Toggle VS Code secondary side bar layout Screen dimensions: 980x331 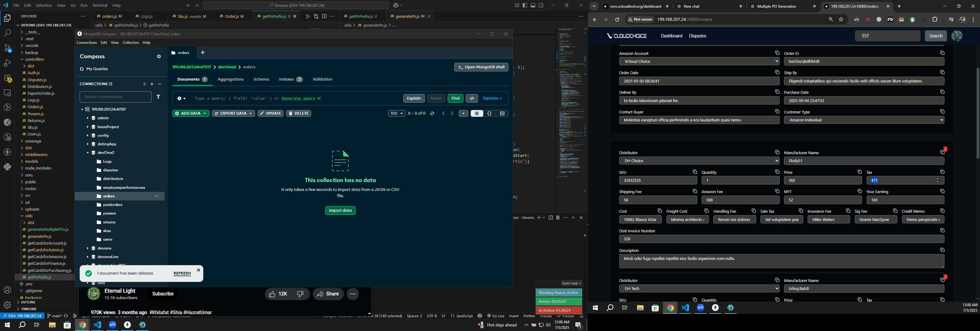tap(541, 5)
